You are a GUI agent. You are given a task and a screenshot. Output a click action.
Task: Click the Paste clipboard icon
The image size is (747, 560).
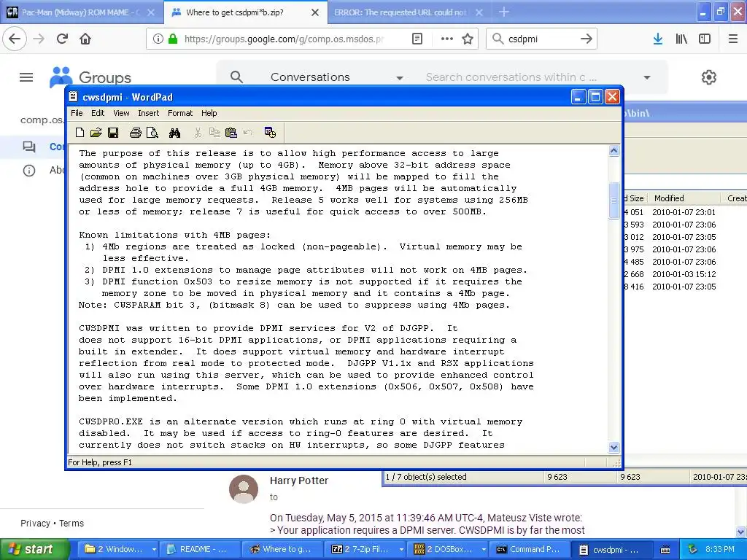(x=231, y=133)
